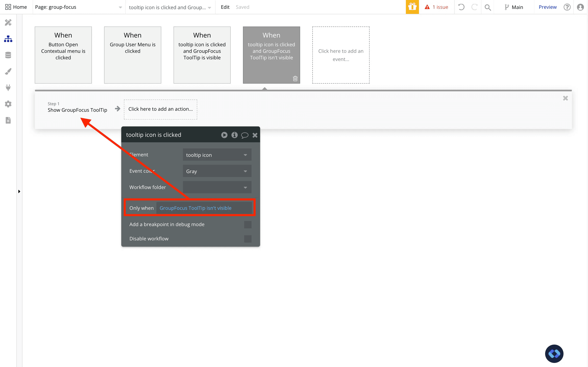Click the gift box icon
The height and width of the screenshot is (367, 588).
pyautogui.click(x=412, y=7)
